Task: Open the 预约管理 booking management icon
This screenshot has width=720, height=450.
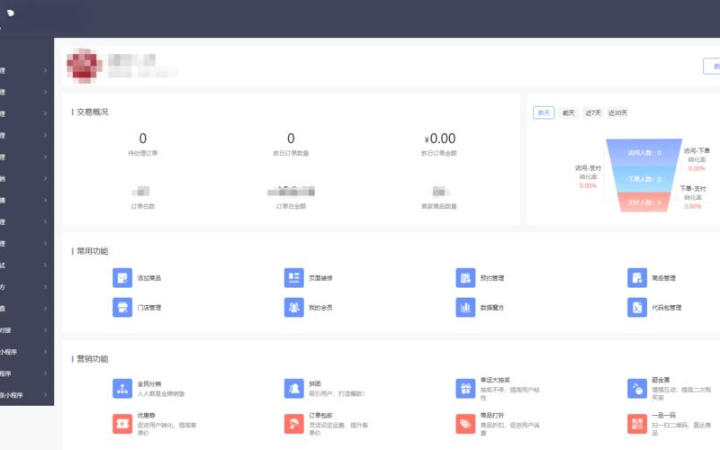Action: 465,278
